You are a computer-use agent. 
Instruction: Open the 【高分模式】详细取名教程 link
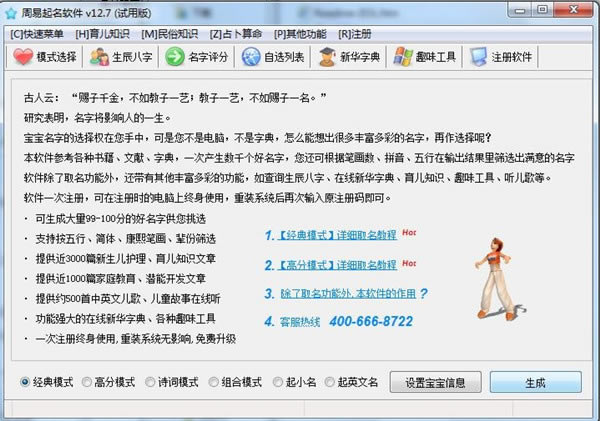pos(337,265)
